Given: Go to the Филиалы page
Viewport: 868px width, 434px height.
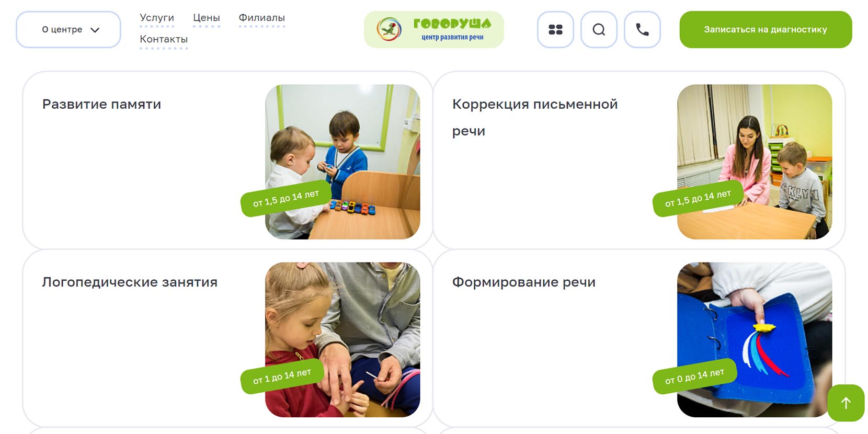Looking at the screenshot, I should pos(262,18).
